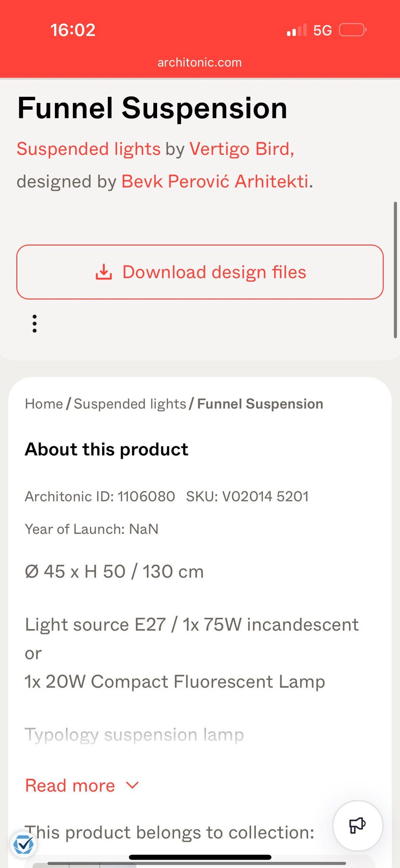400x868 pixels.
Task: Select Suspended lights in the breadcrumb trail
Action: (x=130, y=404)
